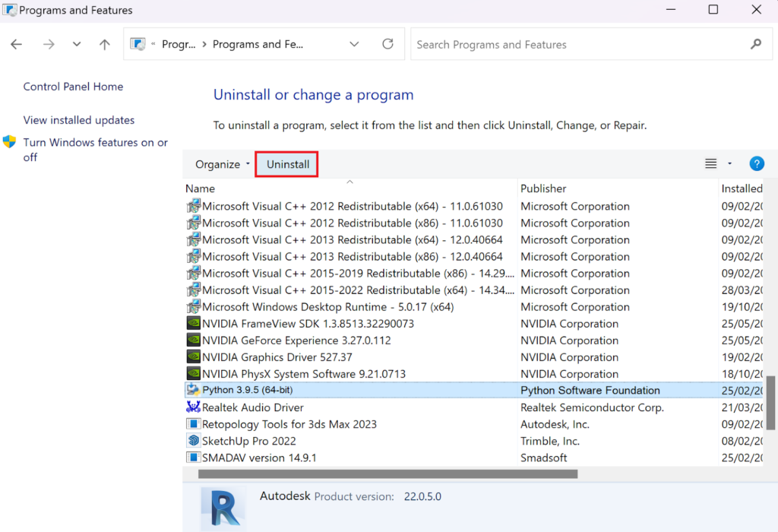Click the up to parent folder arrow
The height and width of the screenshot is (532, 778).
pos(104,44)
